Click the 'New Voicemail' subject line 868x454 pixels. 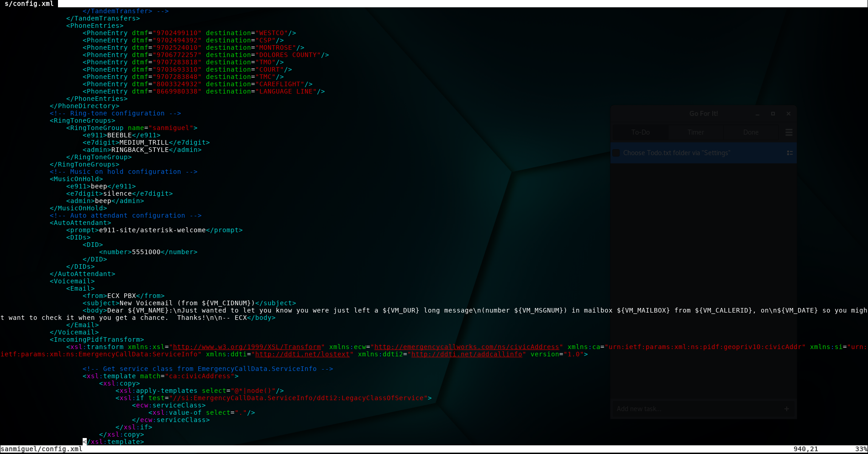point(189,303)
